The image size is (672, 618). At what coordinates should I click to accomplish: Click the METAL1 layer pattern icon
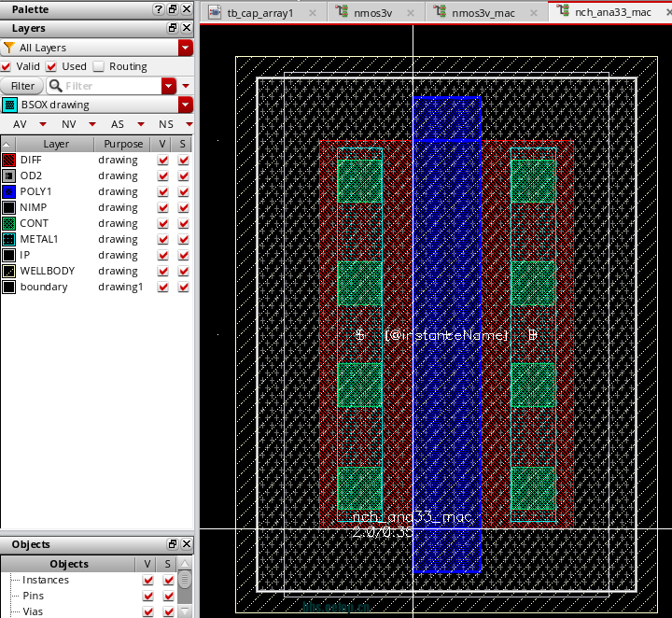[x=9, y=239]
